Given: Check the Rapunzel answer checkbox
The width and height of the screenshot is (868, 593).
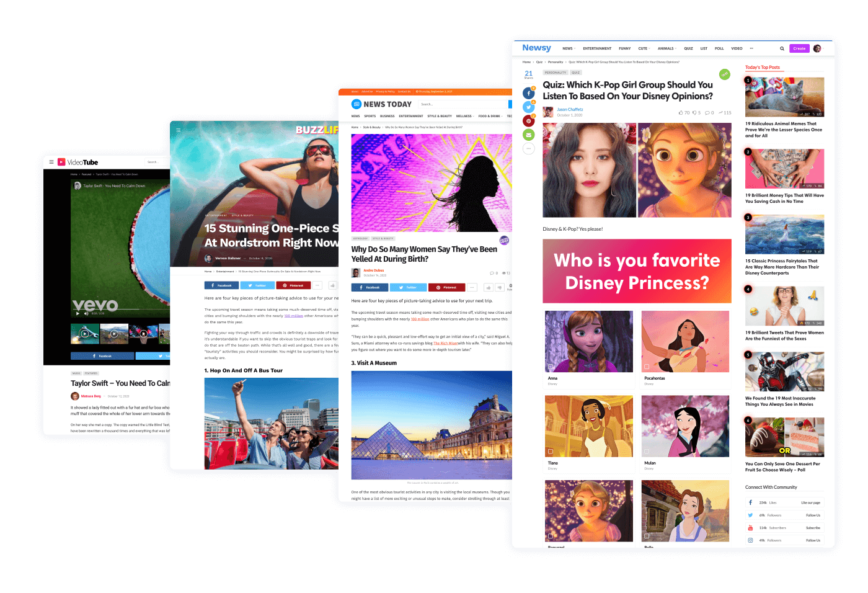Looking at the screenshot, I should click(x=550, y=536).
